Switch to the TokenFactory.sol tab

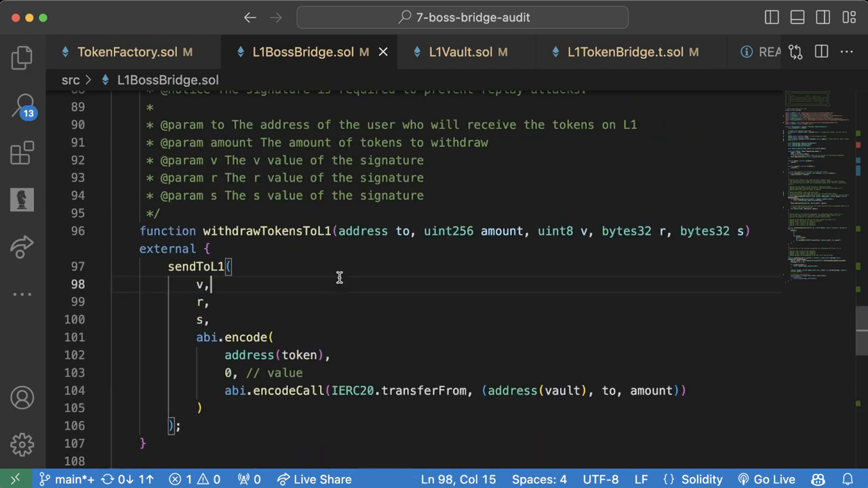tap(127, 52)
